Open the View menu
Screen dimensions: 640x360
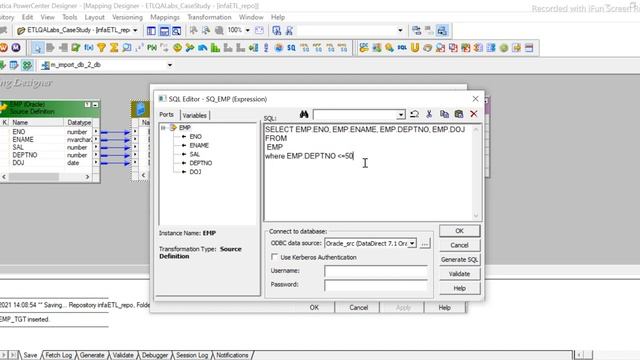47,17
